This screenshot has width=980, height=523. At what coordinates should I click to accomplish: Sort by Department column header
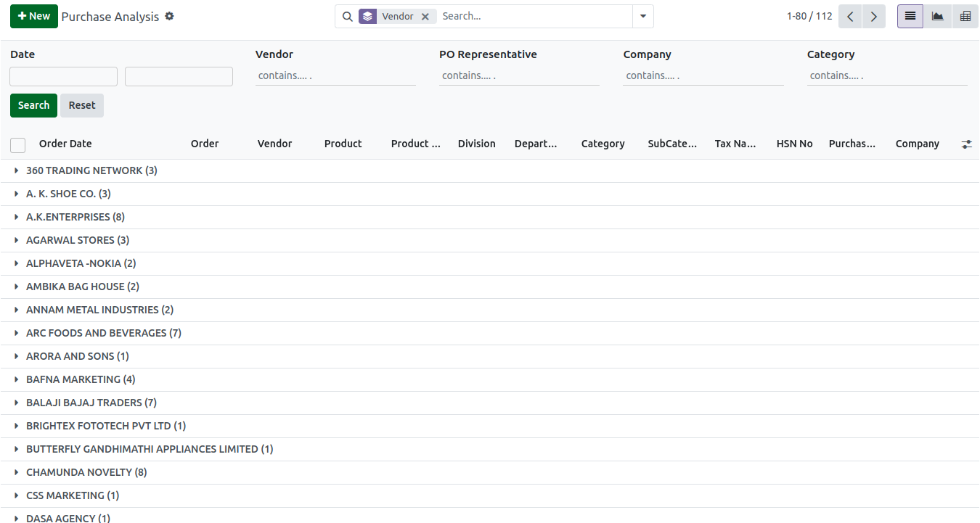pyautogui.click(x=536, y=144)
